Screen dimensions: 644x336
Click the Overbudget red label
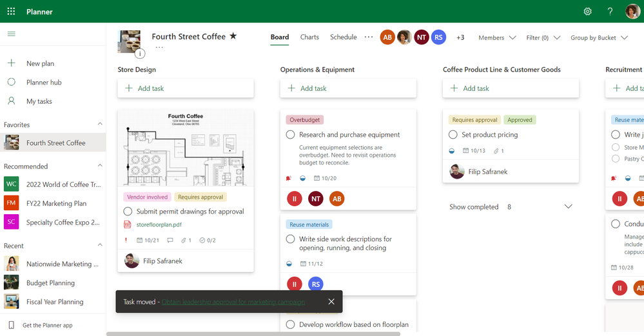(x=305, y=120)
